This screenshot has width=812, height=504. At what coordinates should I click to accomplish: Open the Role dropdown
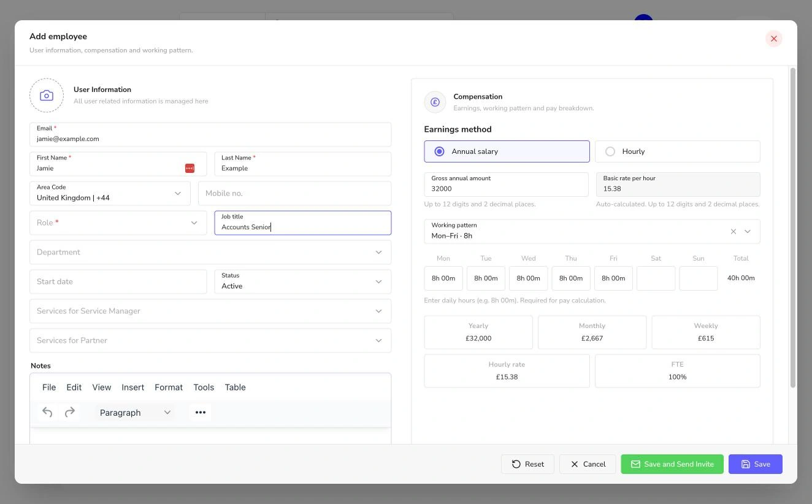118,223
